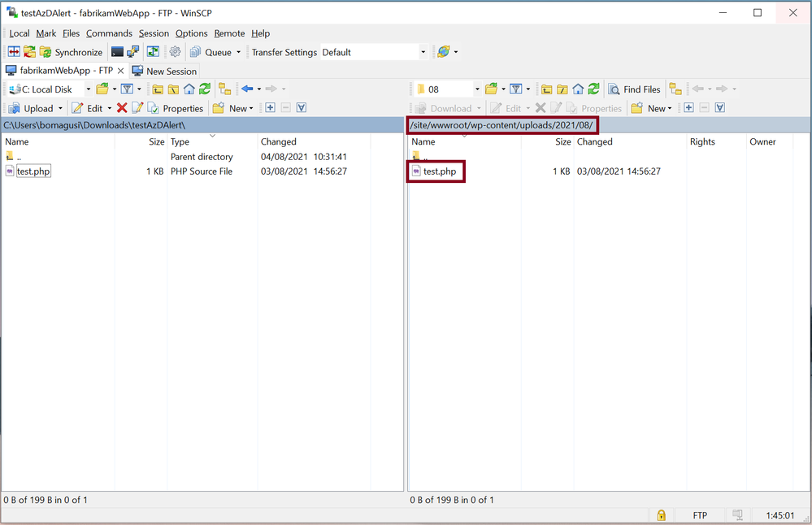Click the local Delete red X icon
The image size is (812, 525).
[122, 108]
